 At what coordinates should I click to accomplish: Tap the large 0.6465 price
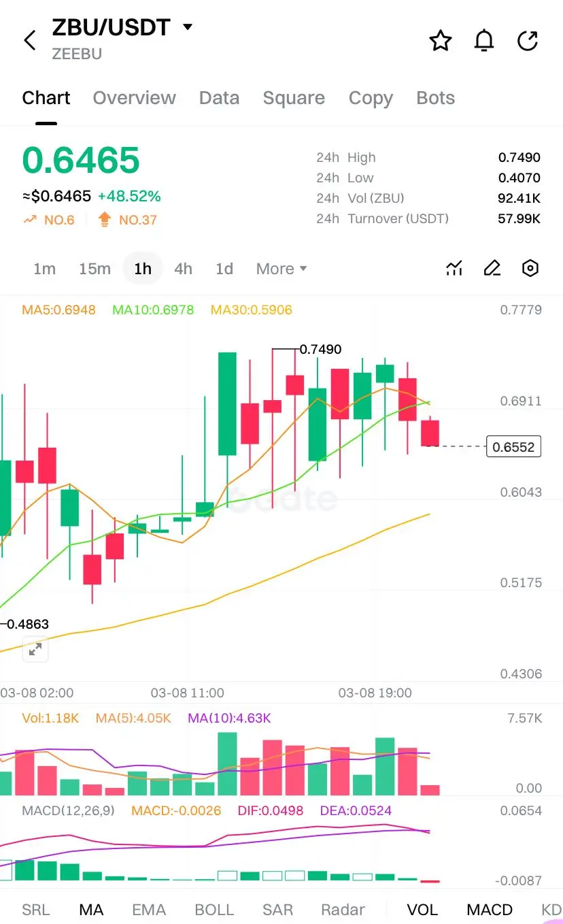[x=81, y=160]
